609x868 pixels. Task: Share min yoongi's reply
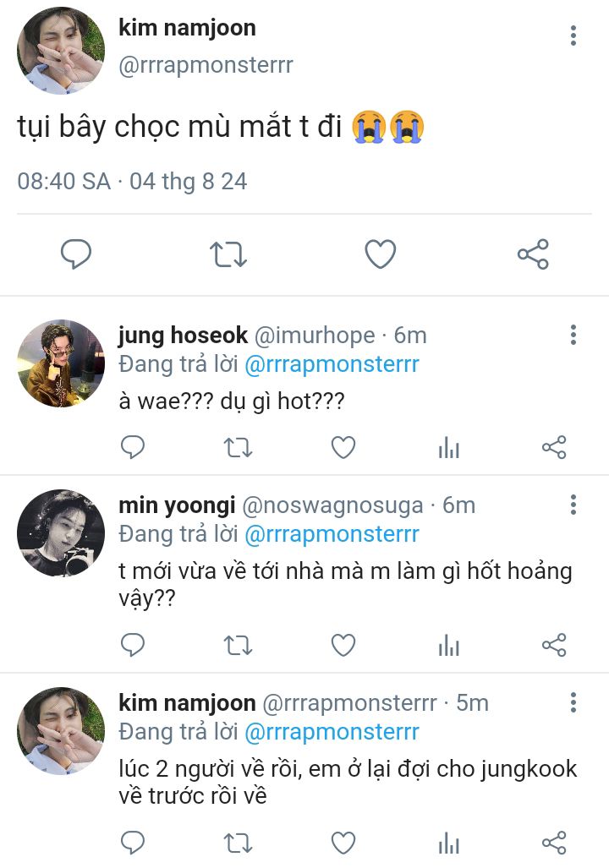[554, 646]
